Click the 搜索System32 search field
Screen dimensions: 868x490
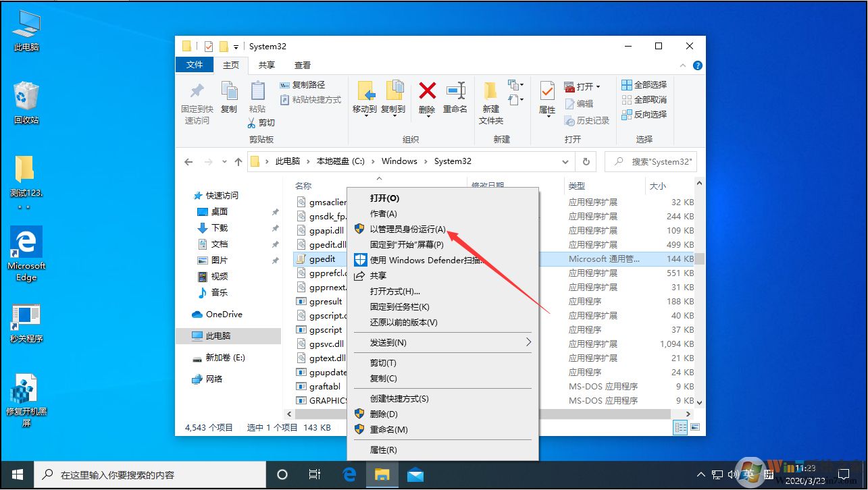pyautogui.click(x=656, y=161)
